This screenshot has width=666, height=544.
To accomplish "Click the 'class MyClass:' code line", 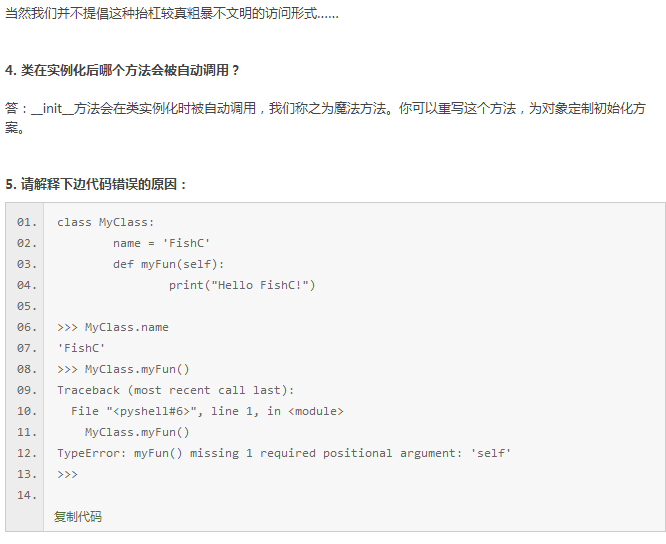I will coord(105,222).
